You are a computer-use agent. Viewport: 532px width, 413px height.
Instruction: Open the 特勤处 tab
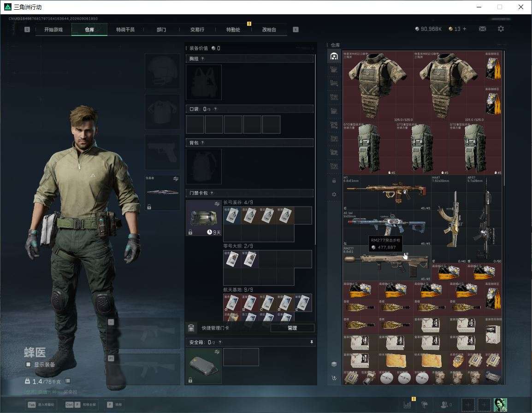pos(233,29)
